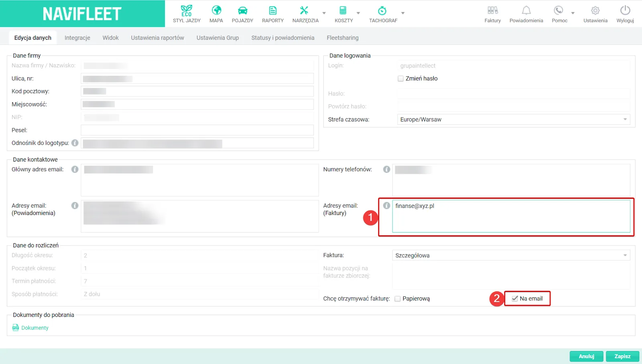642x364 pixels.
Task: Click the Dokumenty file icon
Action: click(x=16, y=328)
